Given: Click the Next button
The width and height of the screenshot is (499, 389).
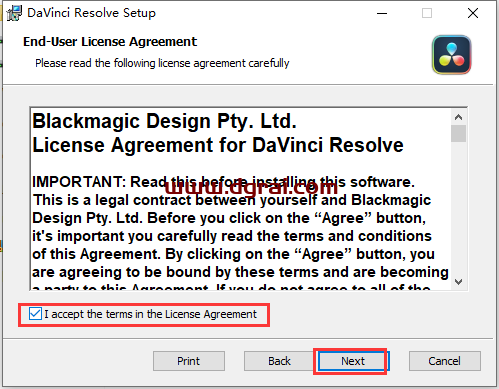Looking at the screenshot, I should click(x=353, y=361).
